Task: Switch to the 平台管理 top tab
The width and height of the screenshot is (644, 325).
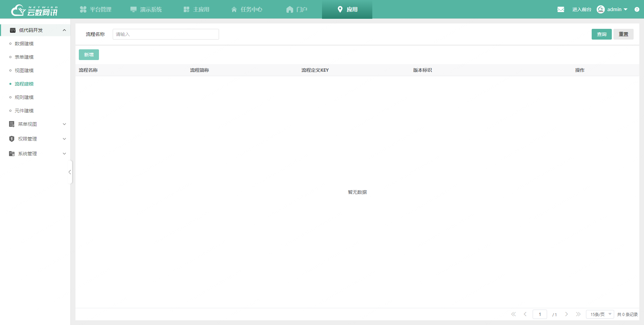Action: 96,9
